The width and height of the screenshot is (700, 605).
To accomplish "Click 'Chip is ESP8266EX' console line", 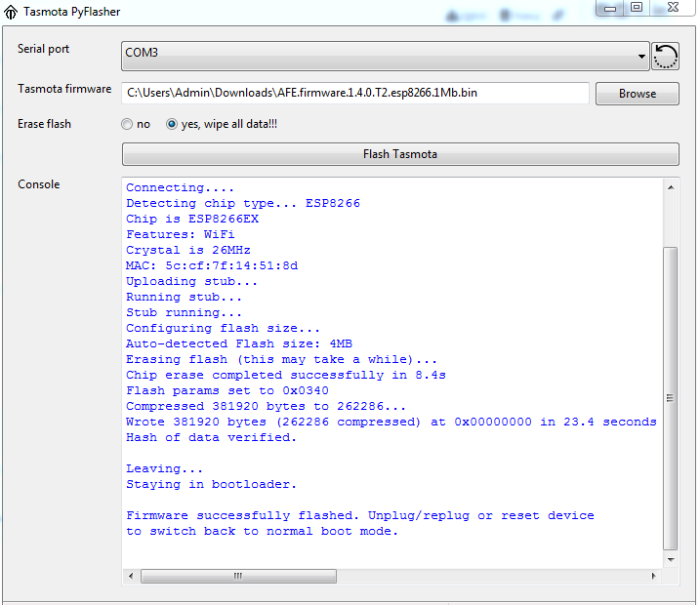I will click(x=192, y=219).
